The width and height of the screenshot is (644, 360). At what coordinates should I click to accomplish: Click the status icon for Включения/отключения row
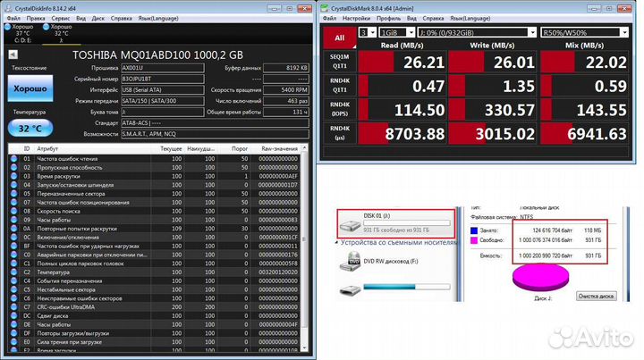[x=14, y=238]
